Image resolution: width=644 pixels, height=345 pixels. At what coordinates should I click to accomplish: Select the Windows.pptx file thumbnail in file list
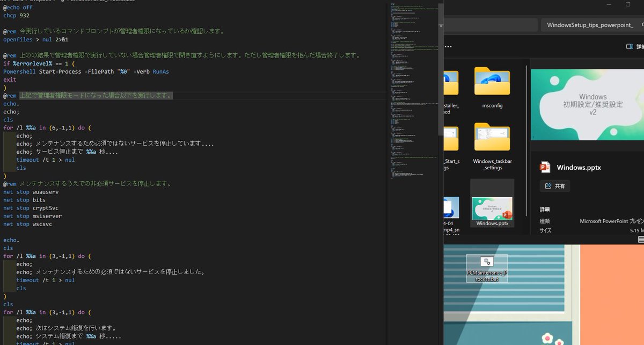(492, 208)
